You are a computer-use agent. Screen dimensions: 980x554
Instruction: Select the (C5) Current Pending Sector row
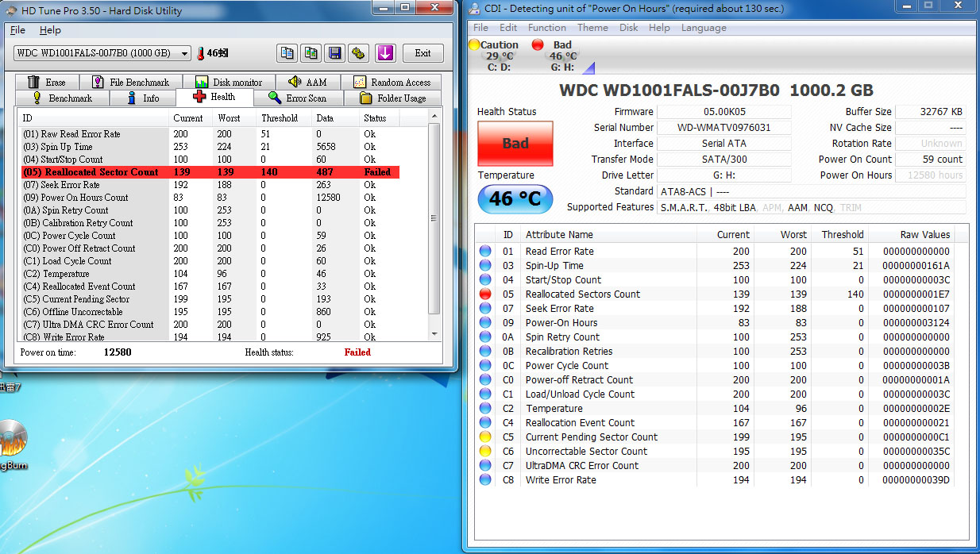click(x=210, y=298)
